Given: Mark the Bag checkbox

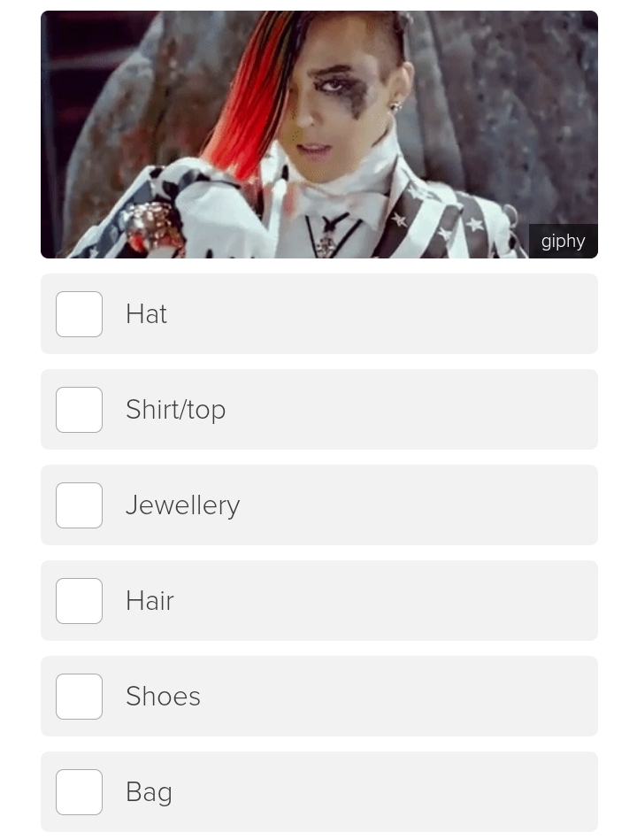Looking at the screenshot, I should 80,792.
